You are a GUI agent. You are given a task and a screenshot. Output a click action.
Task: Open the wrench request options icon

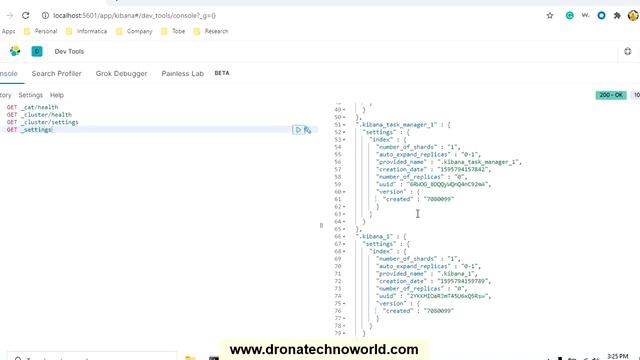pyautogui.click(x=308, y=130)
